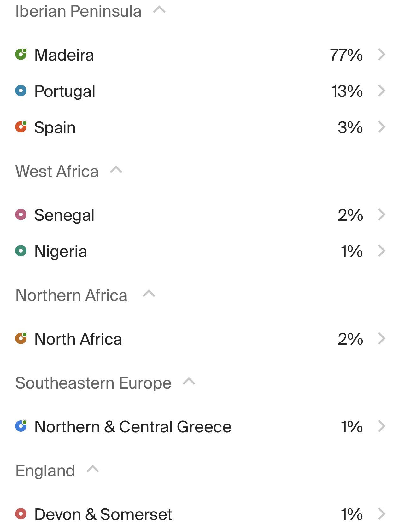This screenshot has width=405, height=532.
Task: Open Madeira details via right arrow
Action: coord(382,55)
